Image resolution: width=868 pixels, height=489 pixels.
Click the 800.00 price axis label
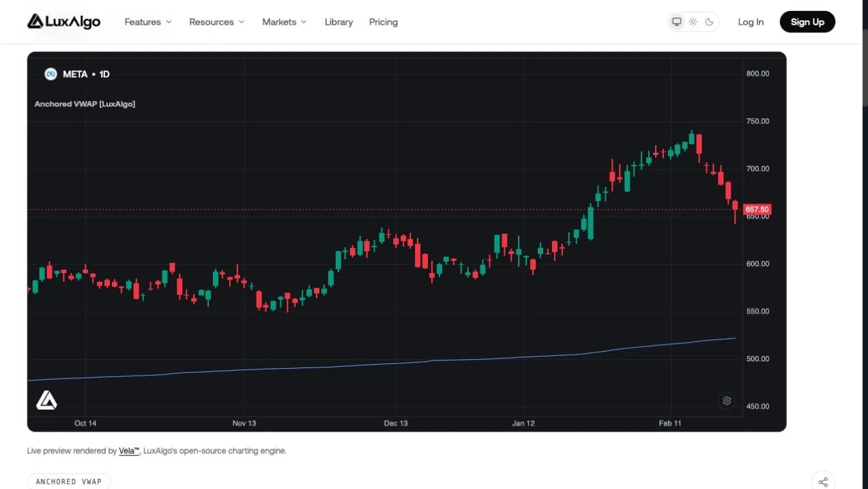pos(757,73)
